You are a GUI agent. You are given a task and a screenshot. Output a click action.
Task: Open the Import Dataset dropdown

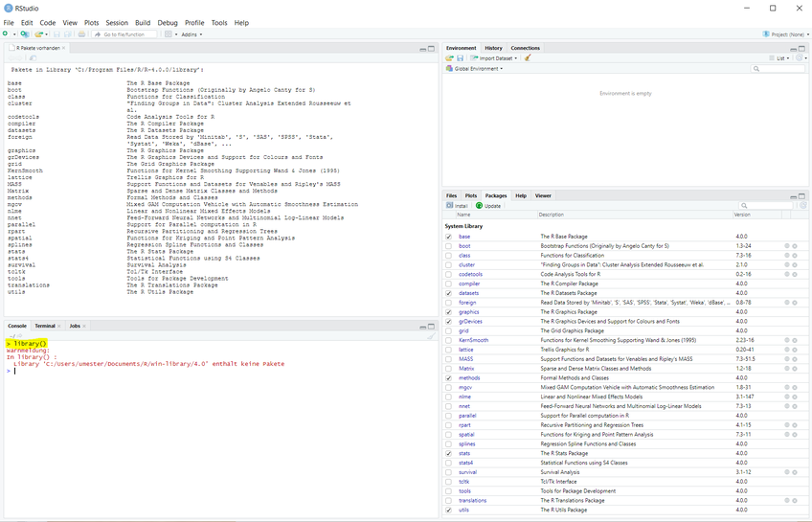(x=493, y=58)
